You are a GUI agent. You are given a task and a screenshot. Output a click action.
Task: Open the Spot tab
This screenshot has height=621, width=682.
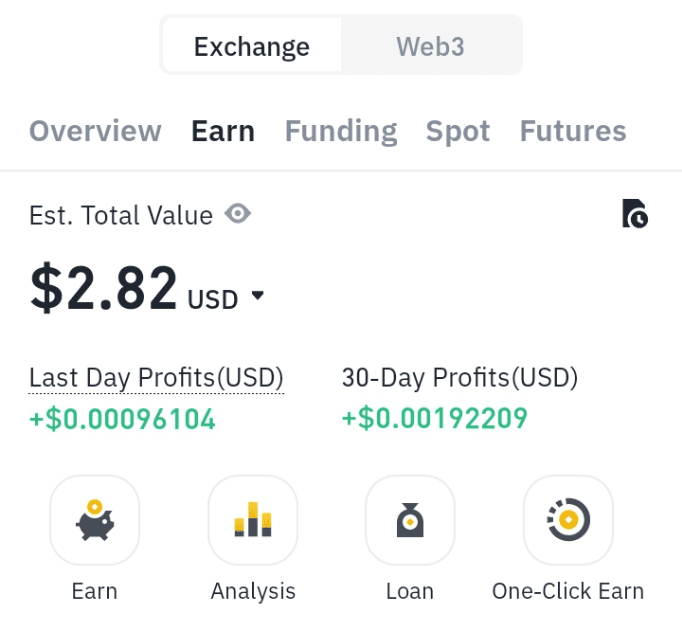(x=458, y=132)
